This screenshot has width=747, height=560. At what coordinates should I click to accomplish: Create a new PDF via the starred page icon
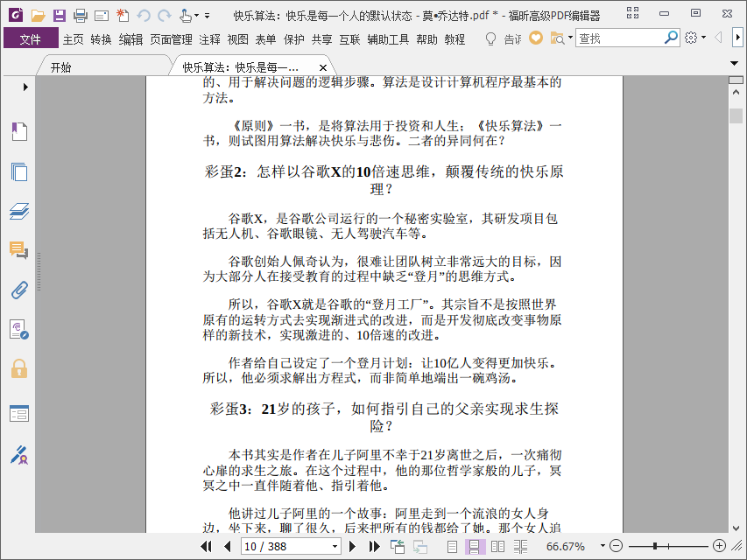(x=123, y=16)
